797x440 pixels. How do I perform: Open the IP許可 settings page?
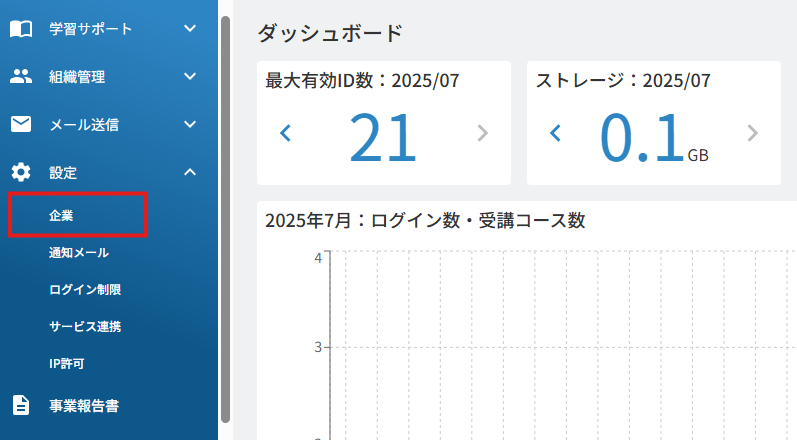pyautogui.click(x=67, y=364)
